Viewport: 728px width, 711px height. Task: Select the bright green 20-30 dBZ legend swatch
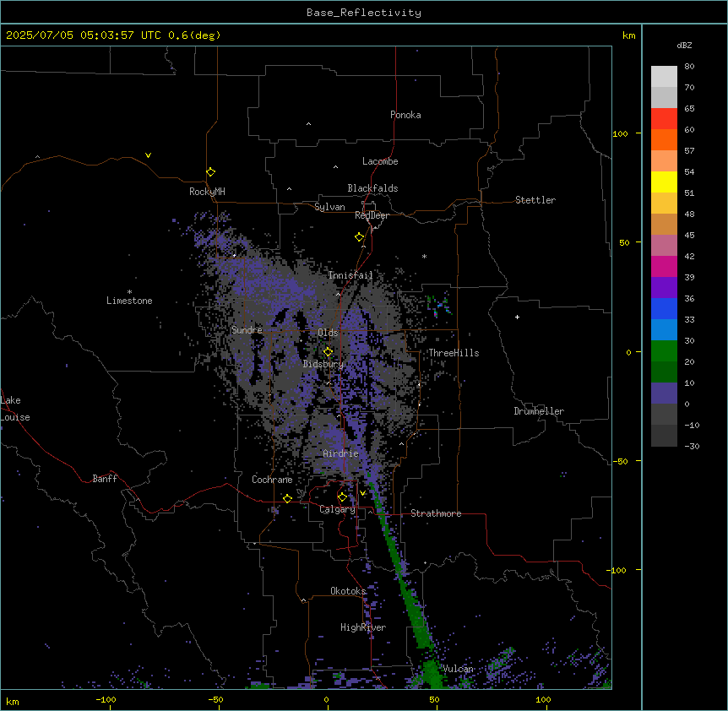coord(664,351)
